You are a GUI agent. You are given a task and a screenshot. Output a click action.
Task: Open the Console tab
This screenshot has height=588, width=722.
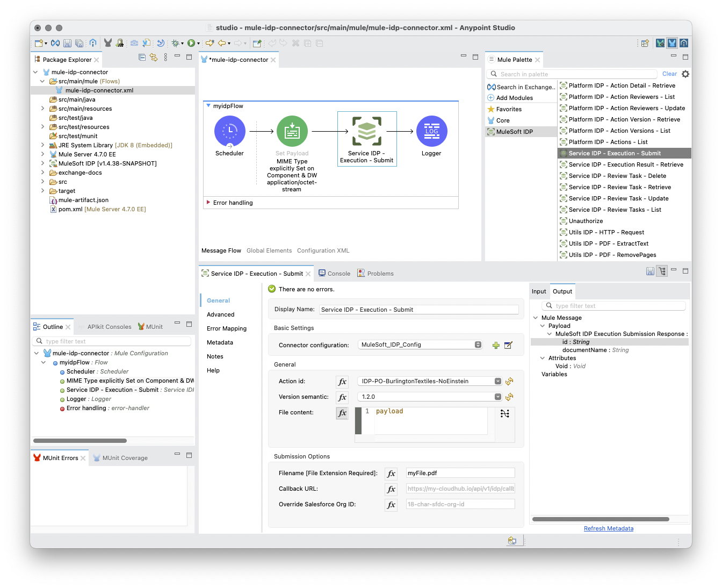click(x=338, y=274)
